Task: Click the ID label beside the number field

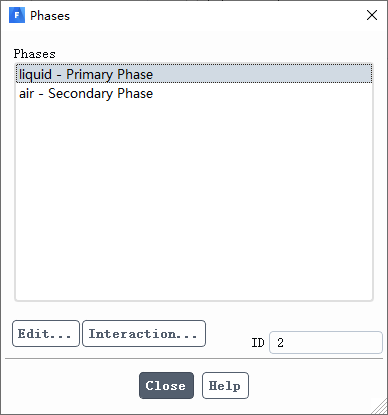Action: point(258,343)
